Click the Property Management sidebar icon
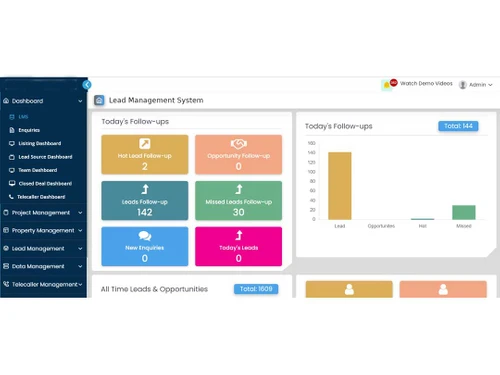 [x=6, y=230]
